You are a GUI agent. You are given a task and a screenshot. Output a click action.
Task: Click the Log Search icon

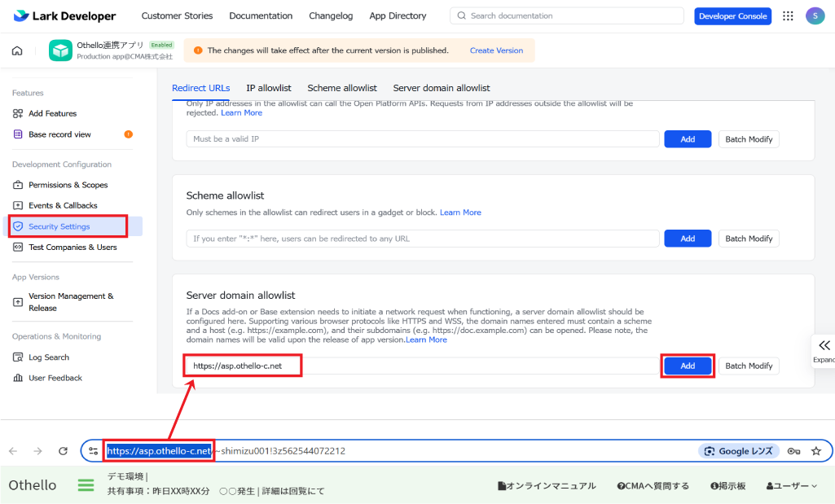pos(18,357)
